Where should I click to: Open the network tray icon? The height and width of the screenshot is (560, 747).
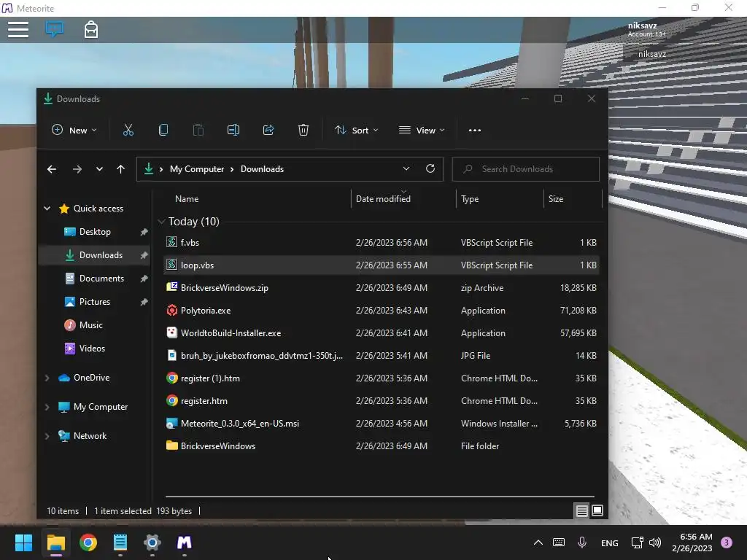pyautogui.click(x=637, y=542)
